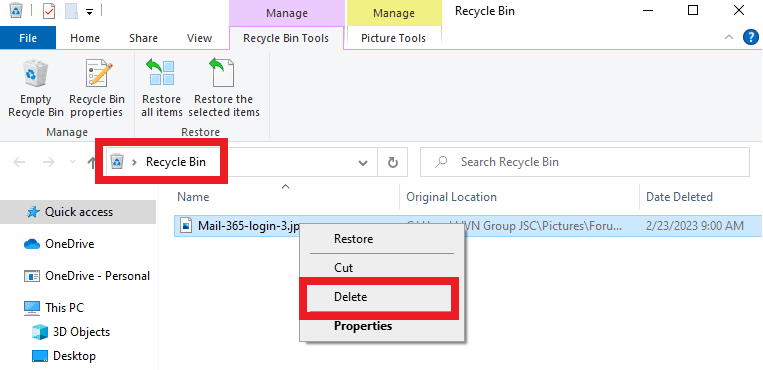Go forward with the Forward arrow
The image size is (763, 370).
pyautogui.click(x=49, y=162)
